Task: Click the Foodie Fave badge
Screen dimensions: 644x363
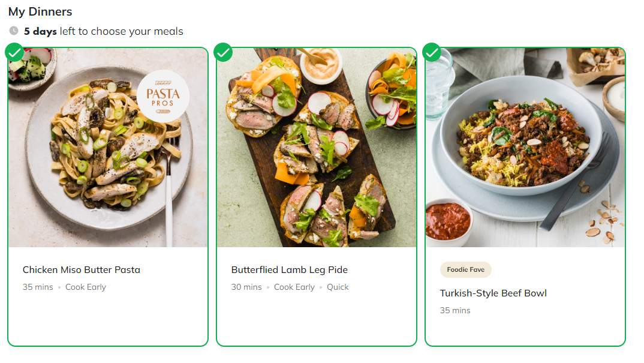Action: click(x=465, y=270)
